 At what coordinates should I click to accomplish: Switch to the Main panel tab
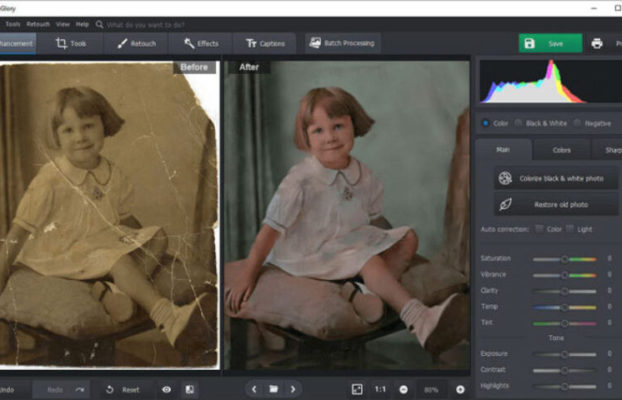(x=503, y=150)
